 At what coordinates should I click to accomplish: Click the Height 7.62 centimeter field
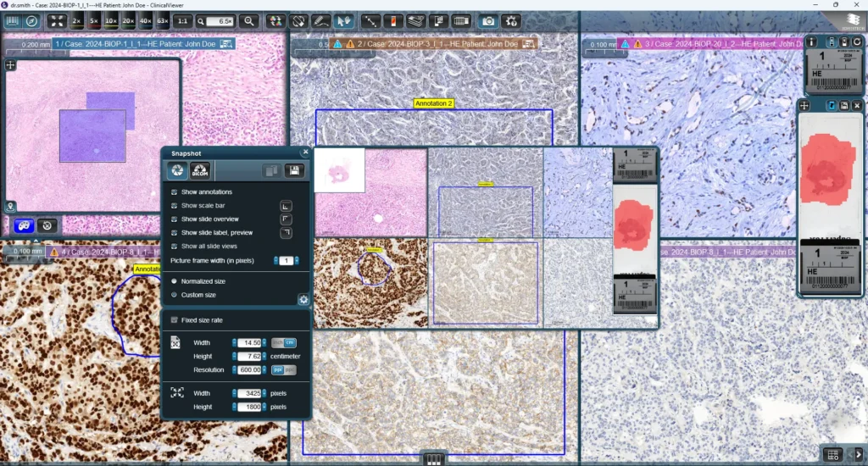[x=249, y=357]
